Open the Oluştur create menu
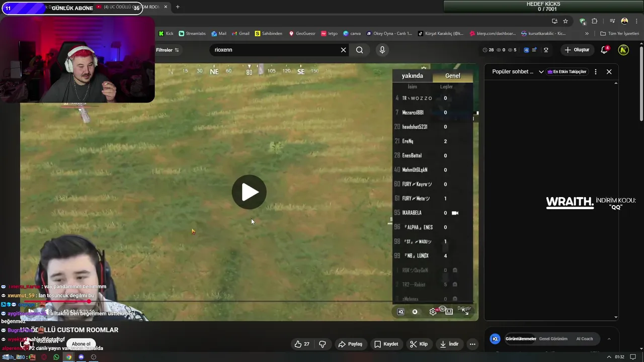This screenshot has width=644, height=362. (577, 50)
